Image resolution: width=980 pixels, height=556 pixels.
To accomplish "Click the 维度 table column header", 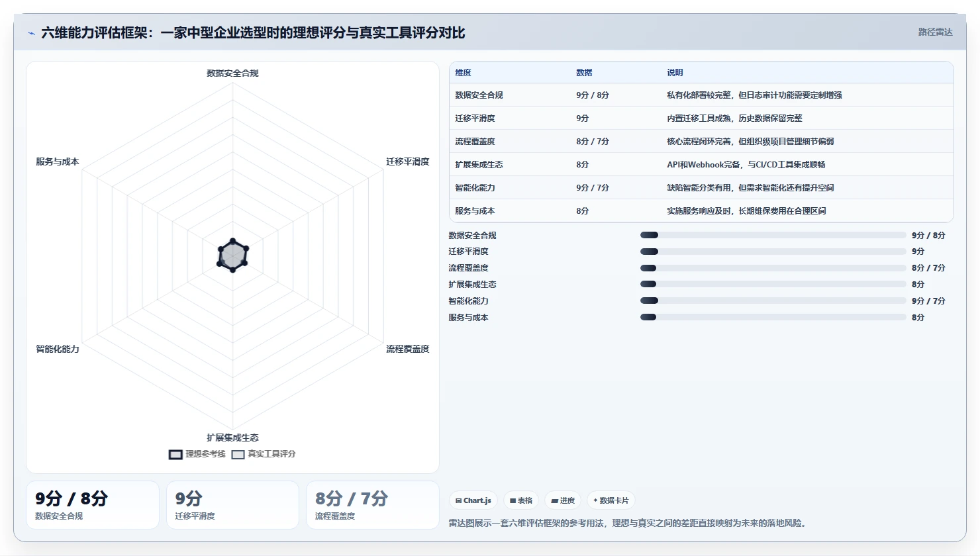I will click(463, 73).
